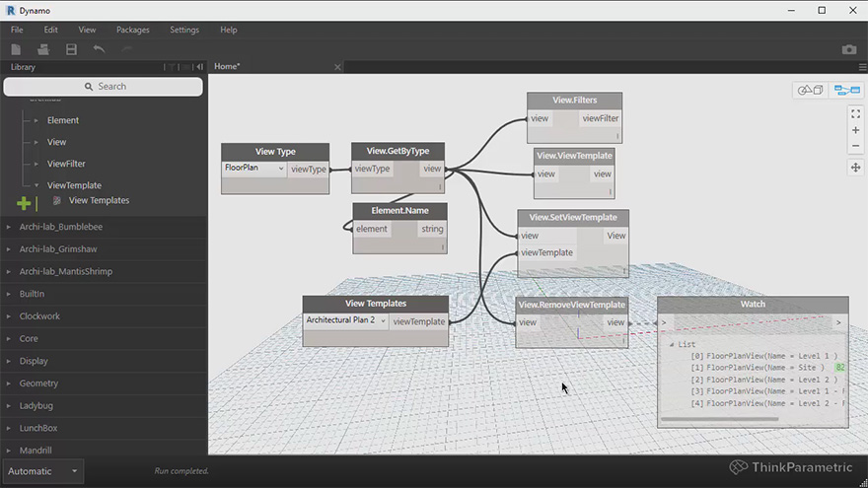Expand the Clockwork package

[8, 316]
